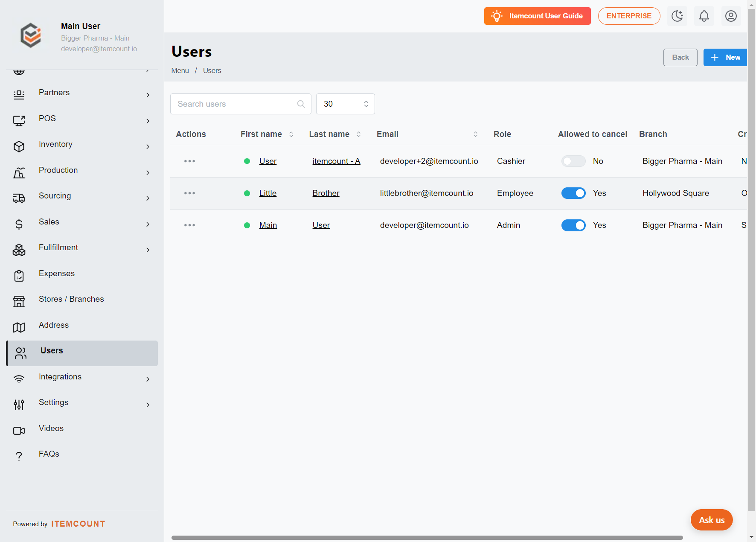Click the Sourcing truck icon
The width and height of the screenshot is (756, 542).
coord(19,198)
